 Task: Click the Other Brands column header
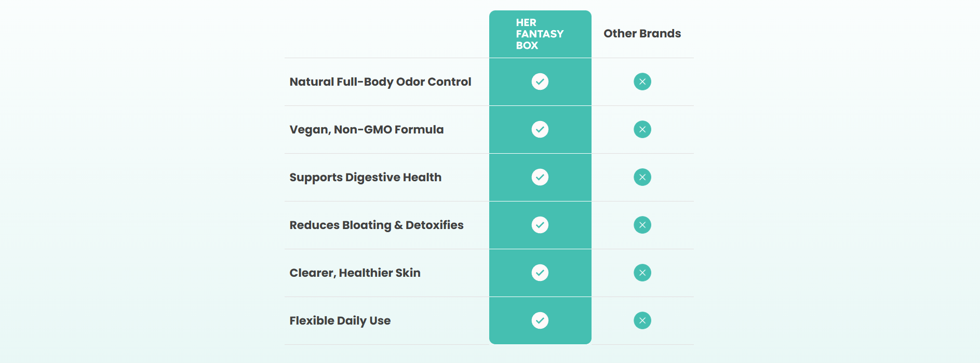click(x=642, y=34)
